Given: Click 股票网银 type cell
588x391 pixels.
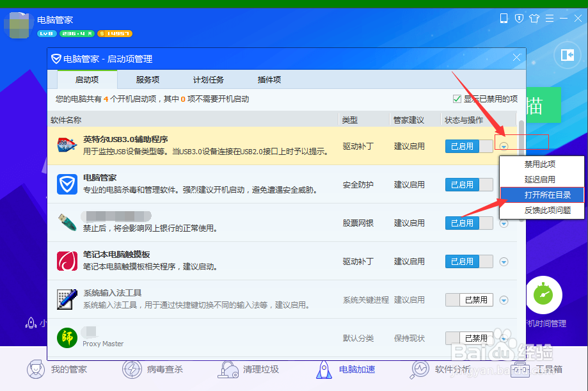Looking at the screenshot, I should [358, 223].
